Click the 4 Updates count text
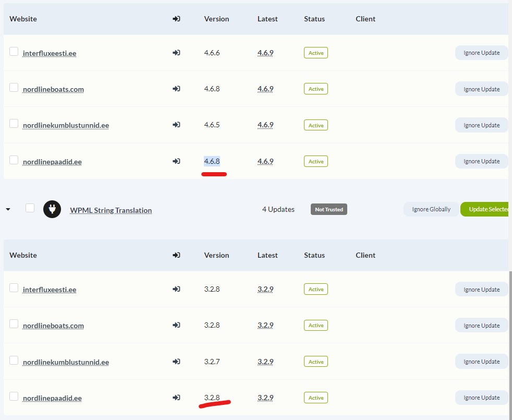The width and height of the screenshot is (512, 420). coord(278,209)
